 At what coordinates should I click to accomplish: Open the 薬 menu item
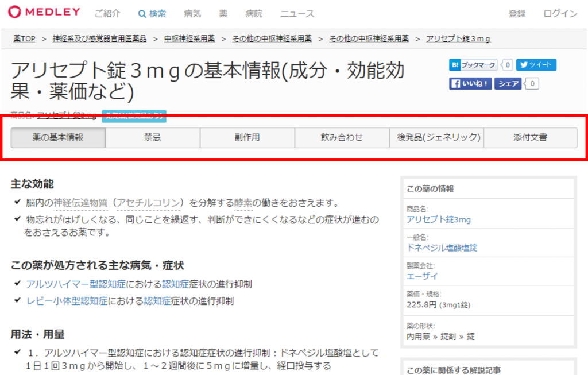click(x=223, y=14)
